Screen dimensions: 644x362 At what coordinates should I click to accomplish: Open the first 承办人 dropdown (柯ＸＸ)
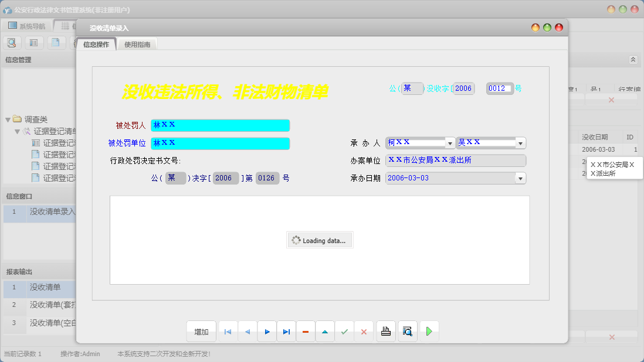pyautogui.click(x=450, y=143)
